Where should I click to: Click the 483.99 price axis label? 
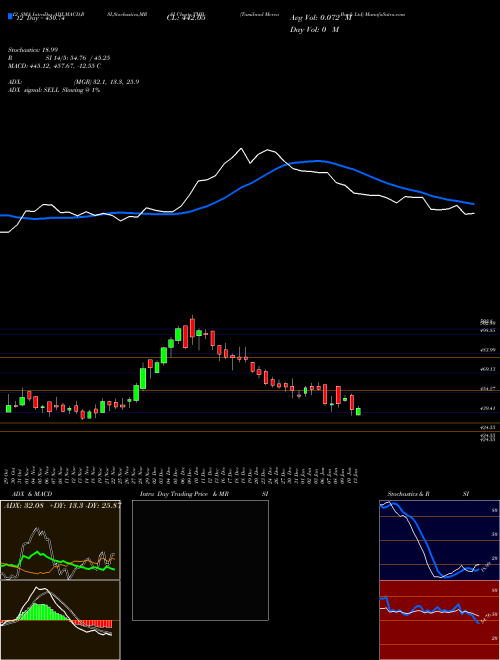click(x=488, y=350)
